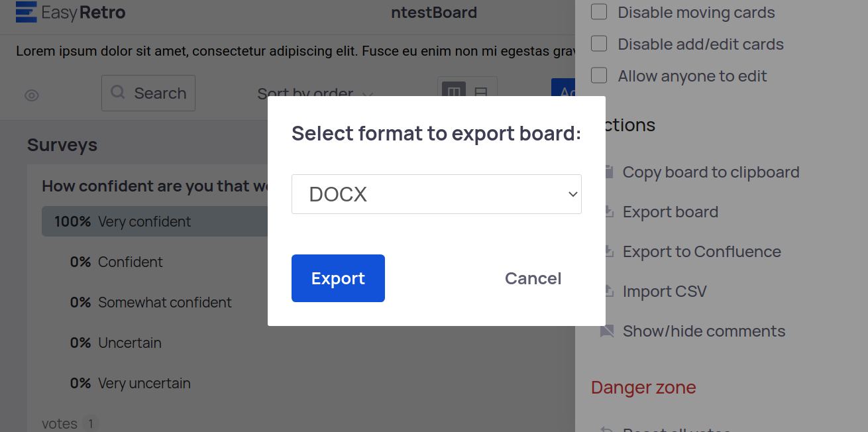This screenshot has width=868, height=432.
Task: Click the Export to Confluence icon
Action: point(607,252)
